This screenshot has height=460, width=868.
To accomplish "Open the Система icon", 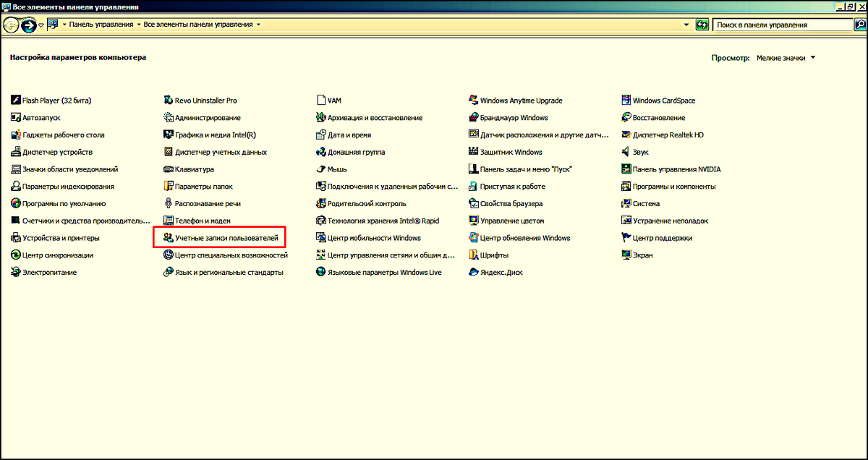I will pos(627,204).
